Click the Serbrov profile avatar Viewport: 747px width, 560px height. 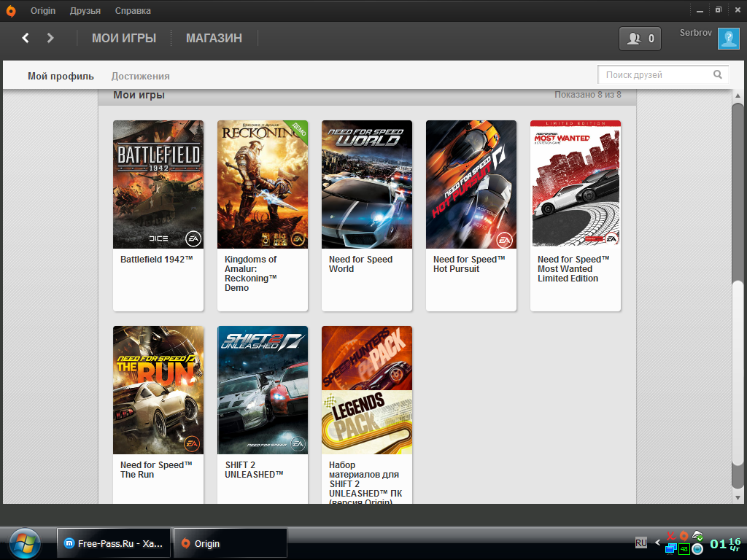728,39
